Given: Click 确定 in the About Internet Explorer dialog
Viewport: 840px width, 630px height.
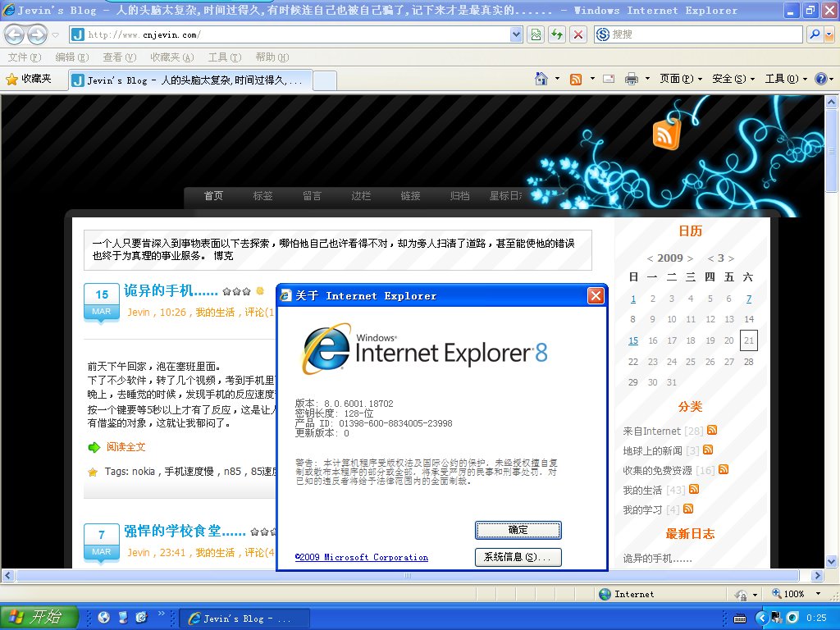Looking at the screenshot, I should pyautogui.click(x=518, y=530).
